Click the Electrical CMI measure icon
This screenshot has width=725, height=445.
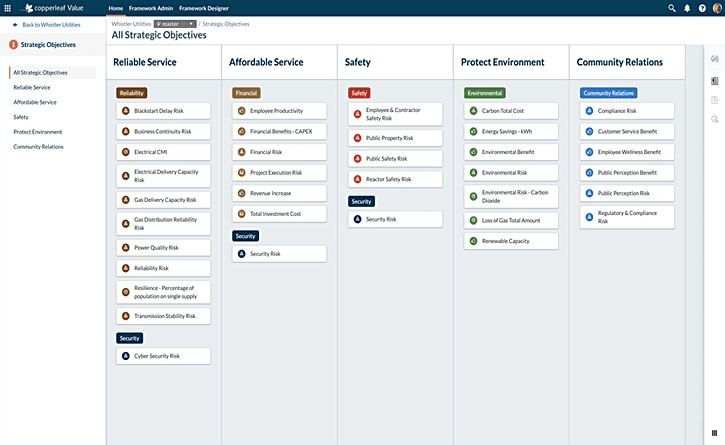[125, 152]
